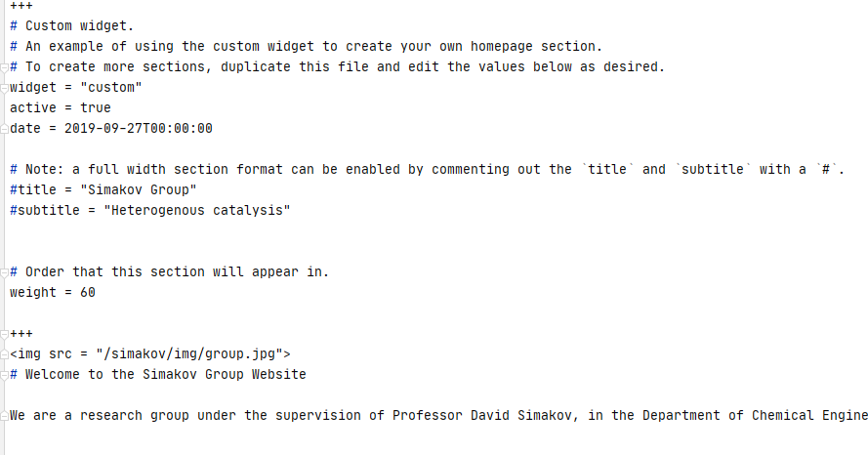Click the "custom" widget value string
The height and width of the screenshot is (455, 868).
tap(111, 88)
